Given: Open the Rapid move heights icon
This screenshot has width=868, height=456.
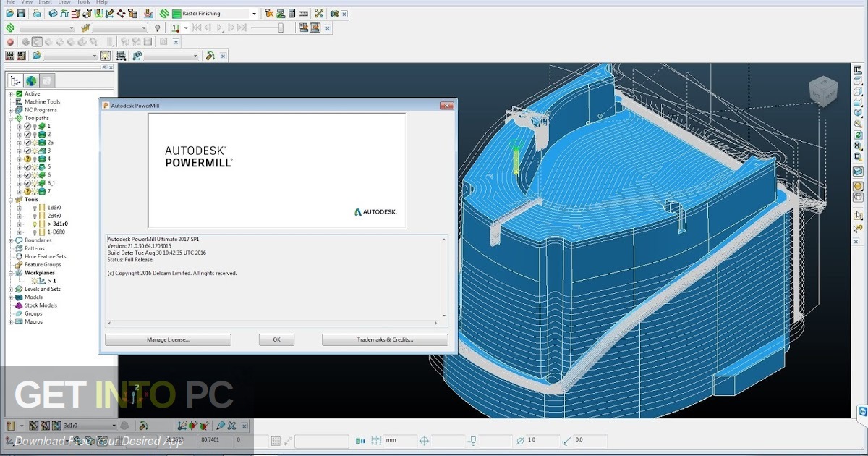Looking at the screenshot, I should tap(64, 13).
